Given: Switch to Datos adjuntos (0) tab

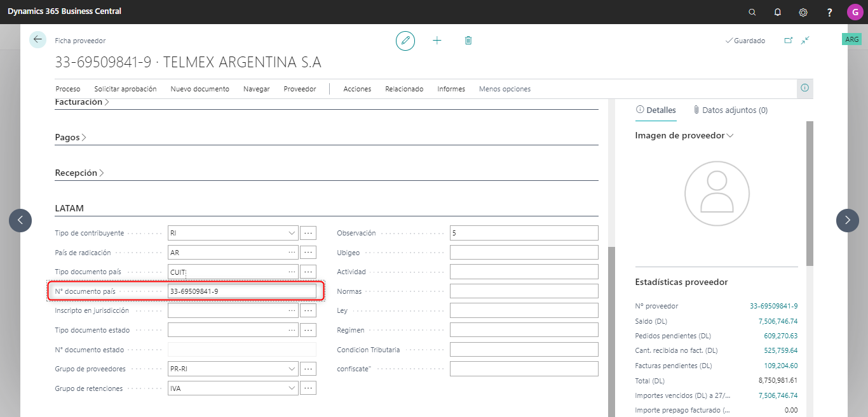Looking at the screenshot, I should (x=730, y=110).
